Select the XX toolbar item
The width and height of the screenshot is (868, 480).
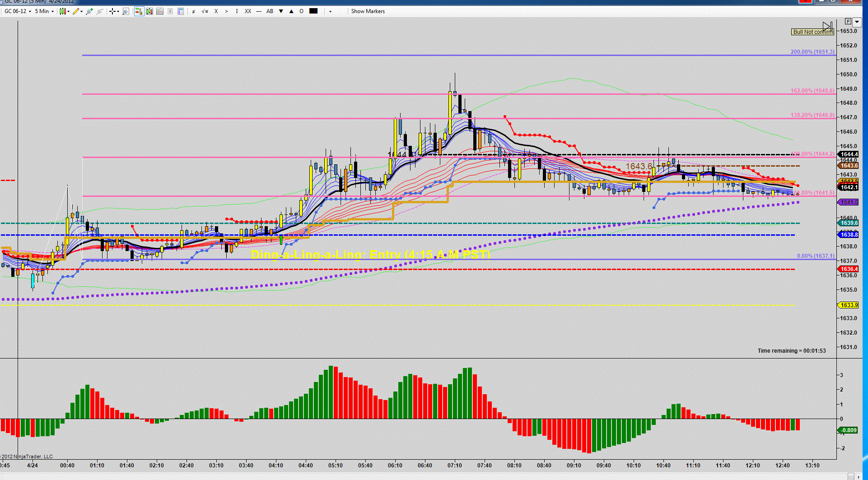click(x=248, y=11)
